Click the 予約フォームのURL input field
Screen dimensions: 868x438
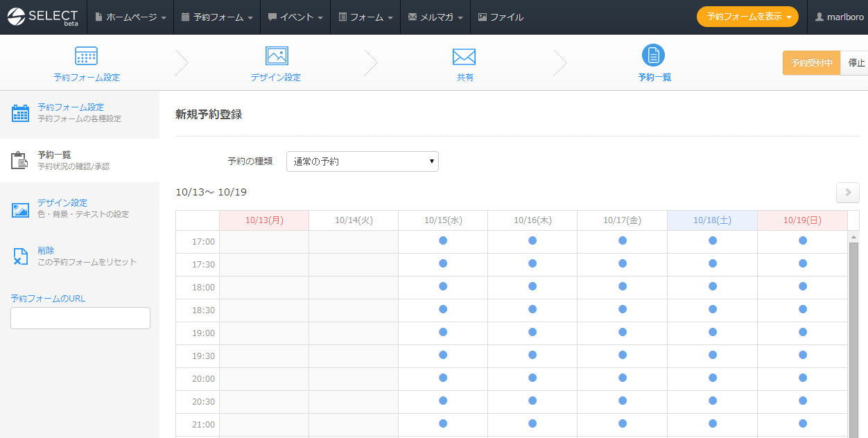(80, 317)
